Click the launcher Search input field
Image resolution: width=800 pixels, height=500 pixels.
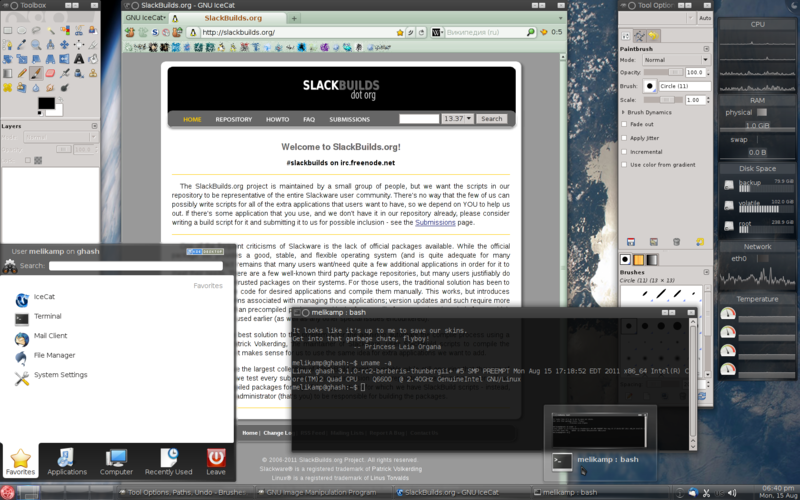(136, 266)
